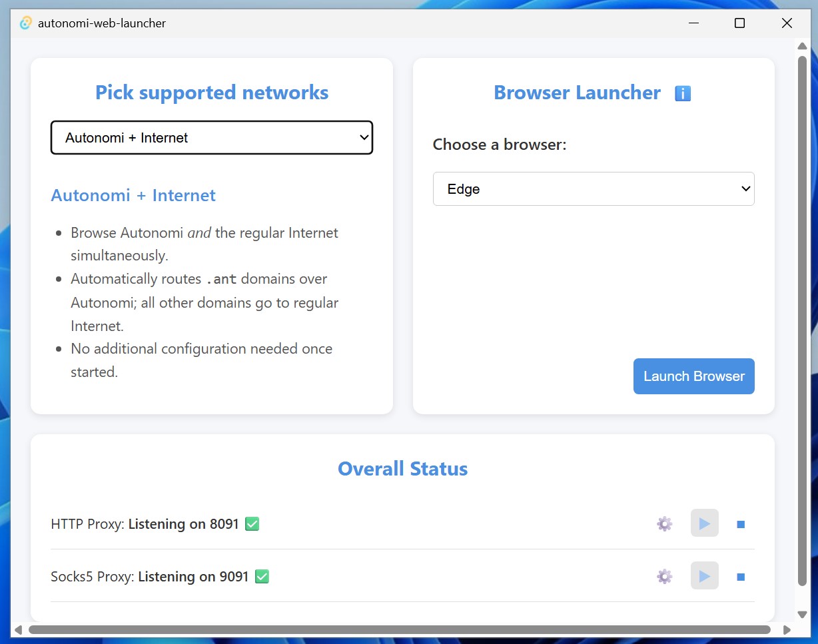Click the vertical scrollbar thumb
The width and height of the screenshot is (818, 644).
point(802,321)
